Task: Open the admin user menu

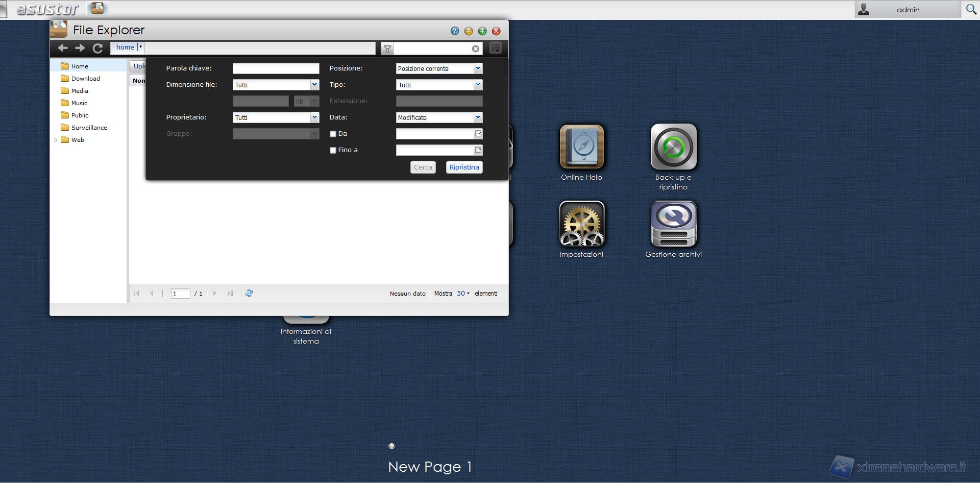Action: coord(907,10)
